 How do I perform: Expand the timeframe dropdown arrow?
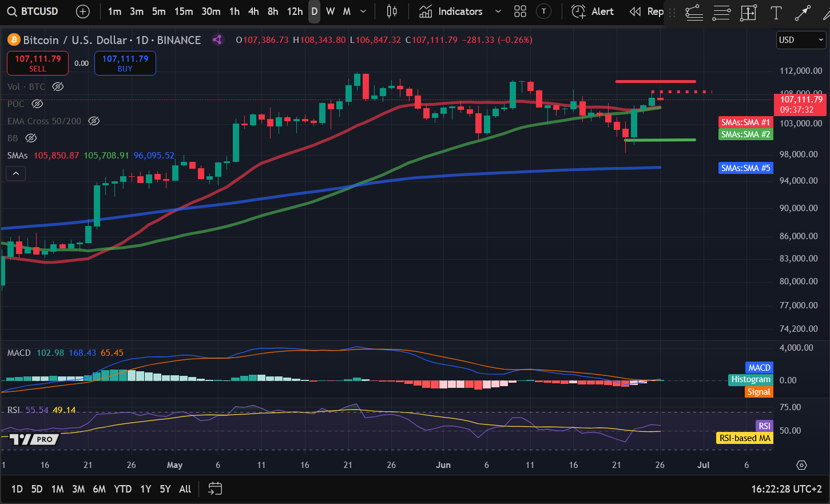[x=363, y=11]
